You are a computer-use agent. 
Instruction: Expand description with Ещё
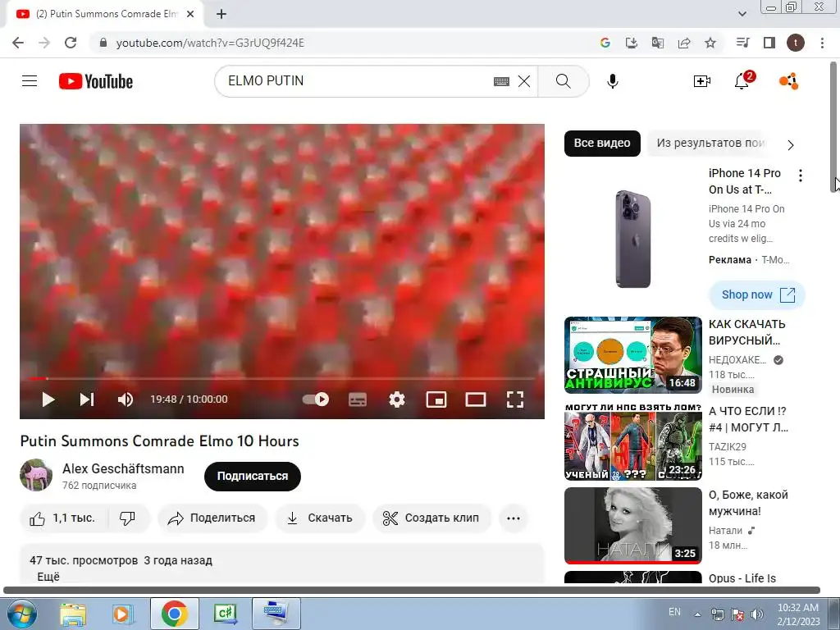[48, 577]
